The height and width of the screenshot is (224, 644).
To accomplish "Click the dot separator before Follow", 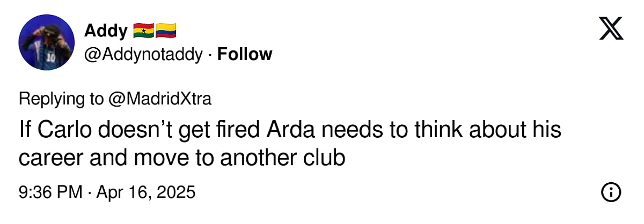I will pyautogui.click(x=210, y=55).
